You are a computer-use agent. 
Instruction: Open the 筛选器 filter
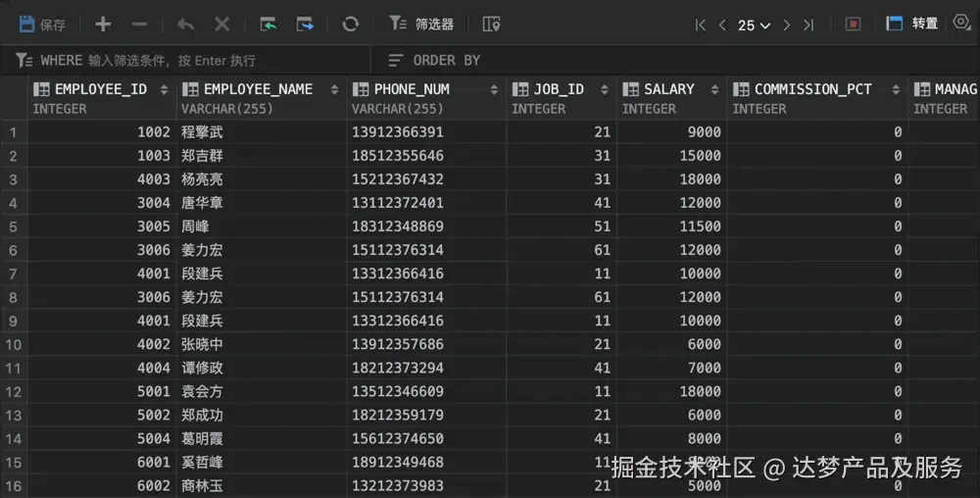tap(421, 24)
